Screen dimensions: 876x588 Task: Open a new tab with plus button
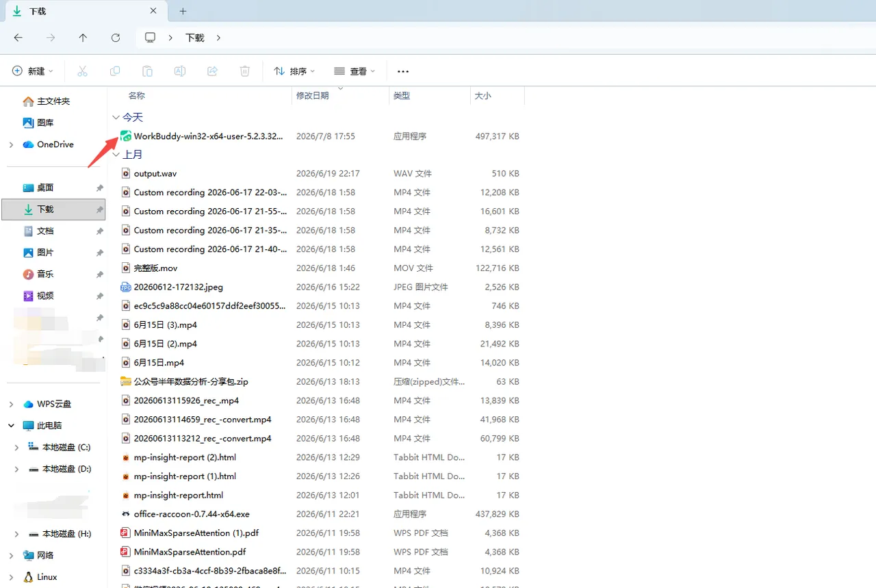[x=183, y=11]
